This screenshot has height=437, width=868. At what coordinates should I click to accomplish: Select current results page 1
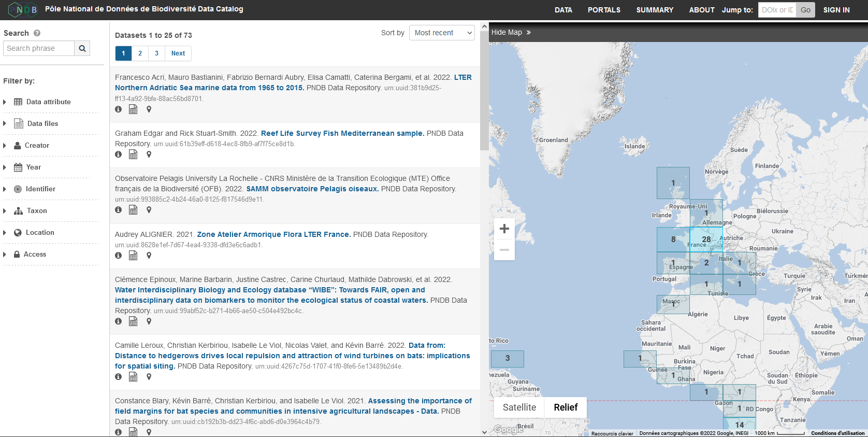[123, 53]
